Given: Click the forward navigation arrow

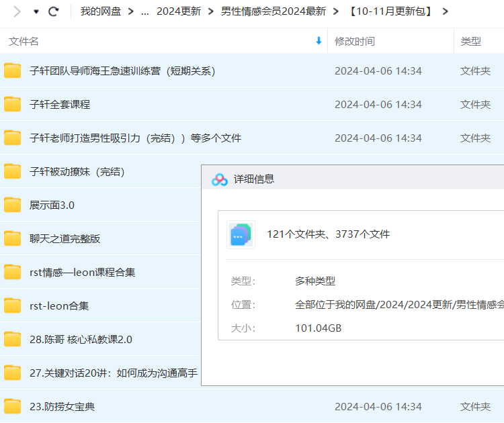Looking at the screenshot, I should [17, 11].
